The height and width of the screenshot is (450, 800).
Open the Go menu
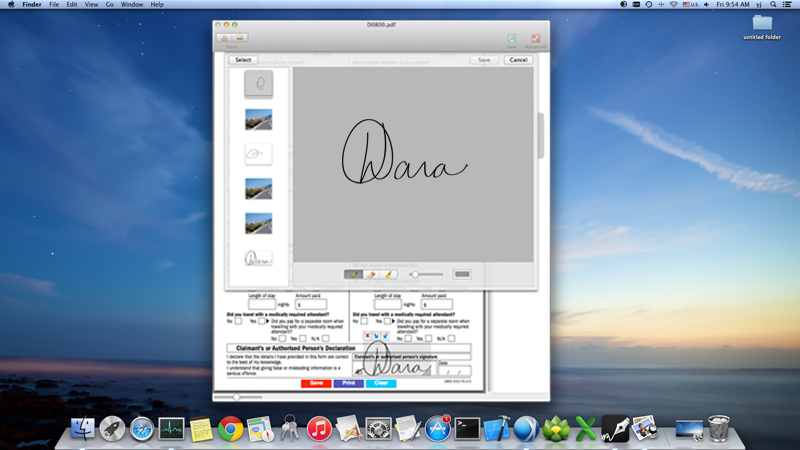109,4
